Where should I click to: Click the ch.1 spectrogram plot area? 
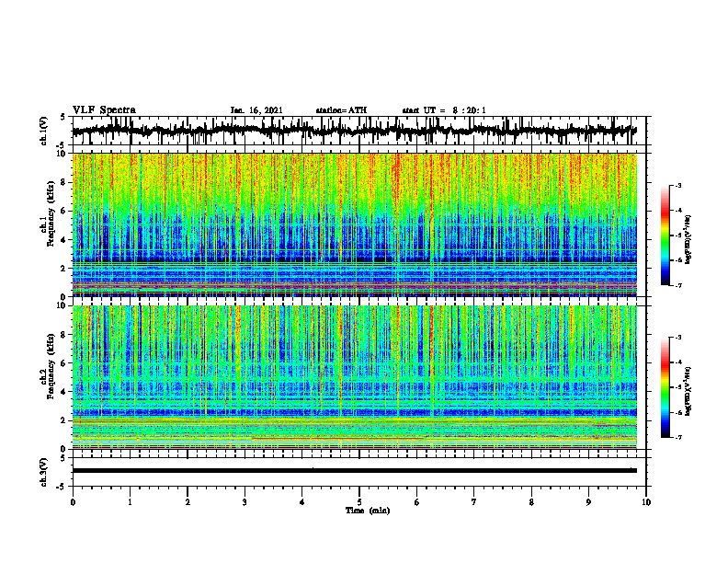click(x=355, y=224)
